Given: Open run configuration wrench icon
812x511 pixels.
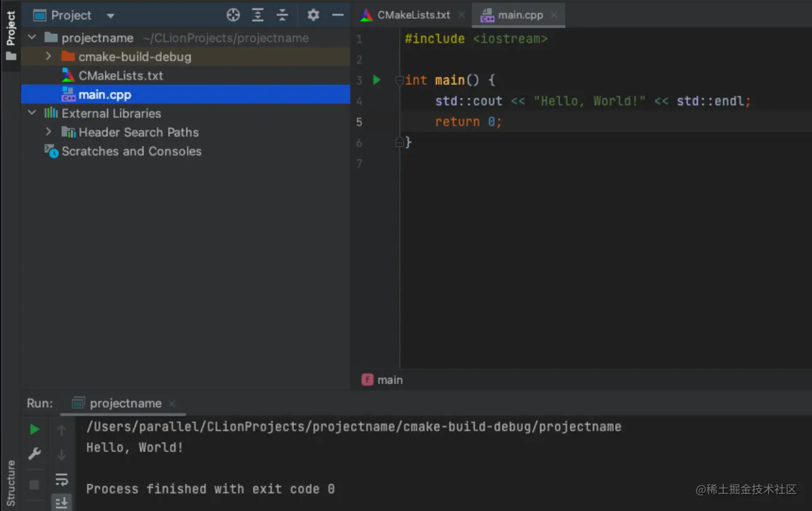Looking at the screenshot, I should 35,454.
